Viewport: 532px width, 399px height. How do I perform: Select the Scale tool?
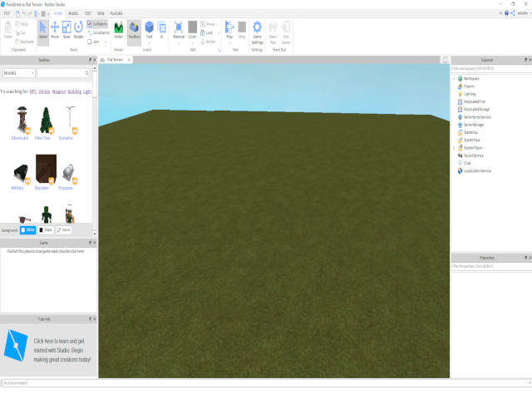[x=66, y=29]
